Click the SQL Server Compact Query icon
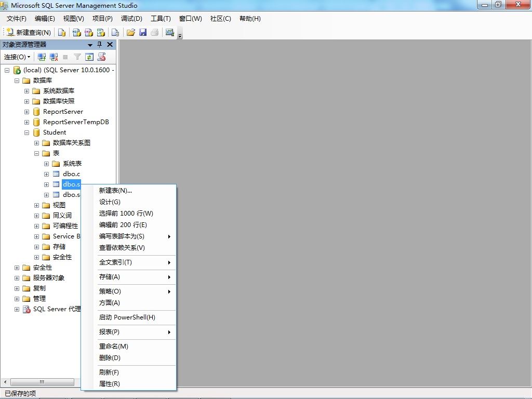 (115, 32)
